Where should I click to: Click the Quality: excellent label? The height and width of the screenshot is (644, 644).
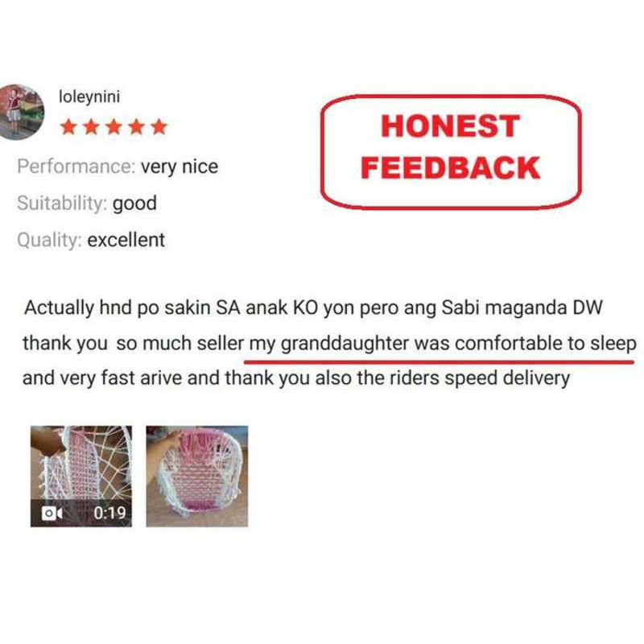point(91,240)
